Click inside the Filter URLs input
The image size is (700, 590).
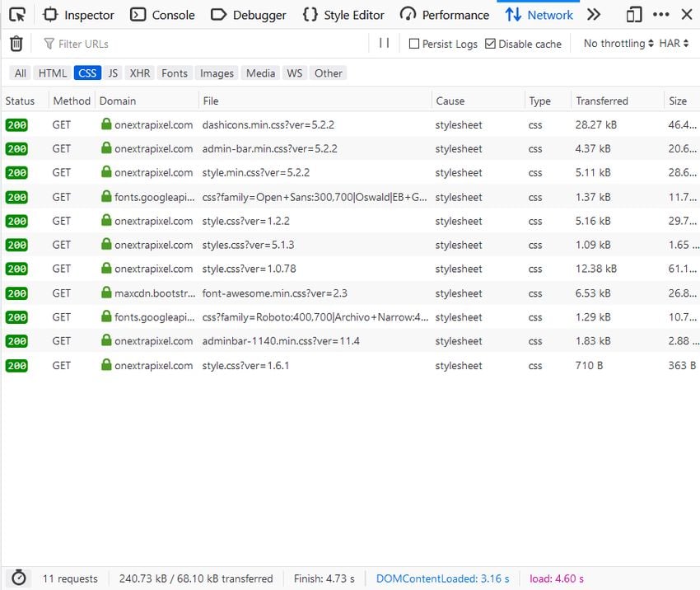124,43
